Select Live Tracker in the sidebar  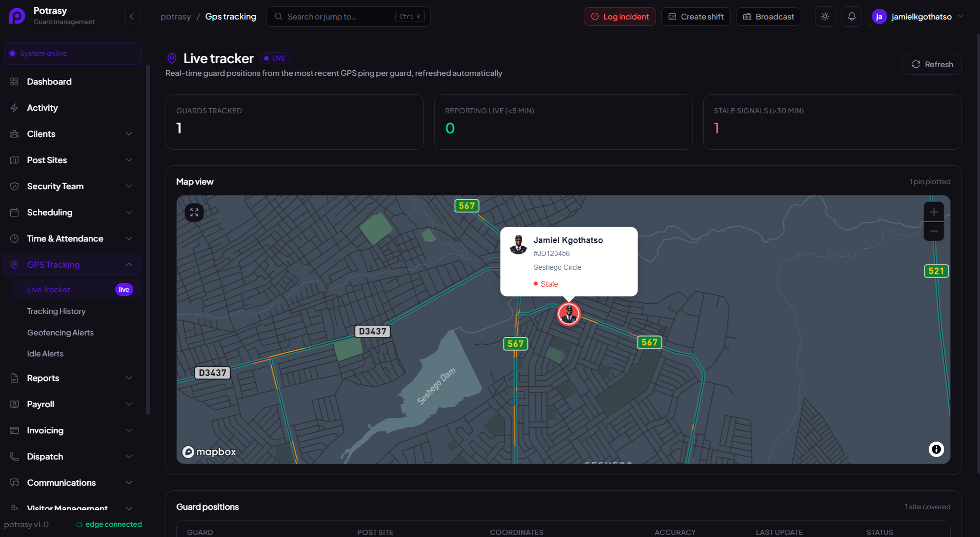[76, 290]
